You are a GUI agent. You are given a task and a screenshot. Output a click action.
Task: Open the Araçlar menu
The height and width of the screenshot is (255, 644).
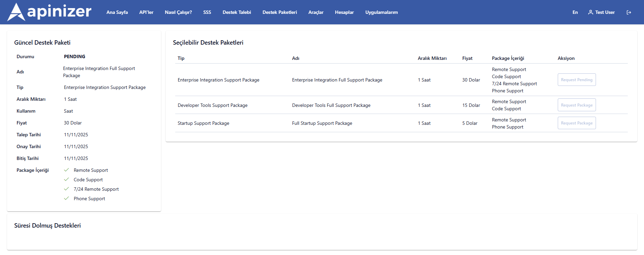click(316, 13)
